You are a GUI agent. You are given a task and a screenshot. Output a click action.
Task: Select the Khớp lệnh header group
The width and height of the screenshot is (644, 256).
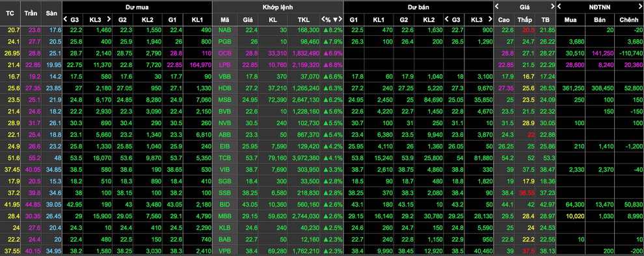277,7
